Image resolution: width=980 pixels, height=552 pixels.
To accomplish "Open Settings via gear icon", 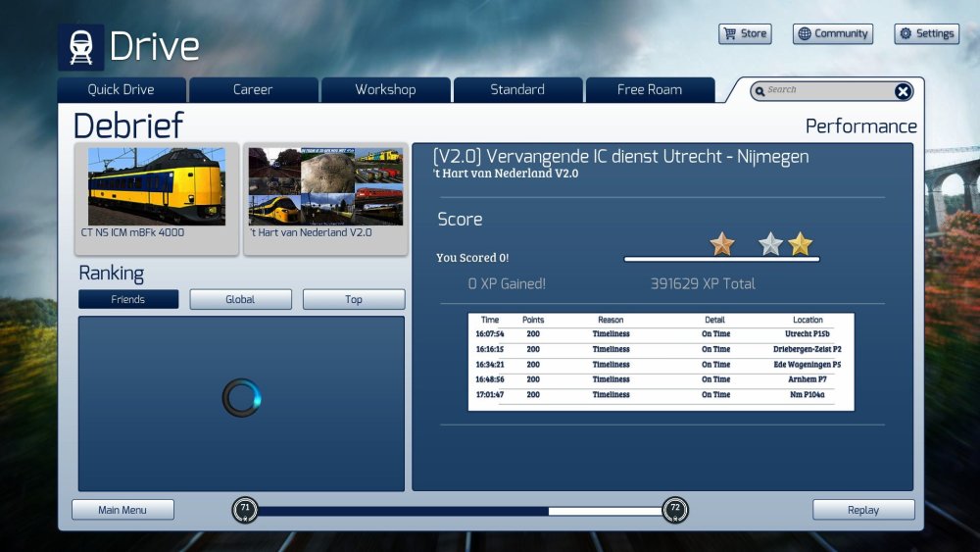I will coord(906,33).
